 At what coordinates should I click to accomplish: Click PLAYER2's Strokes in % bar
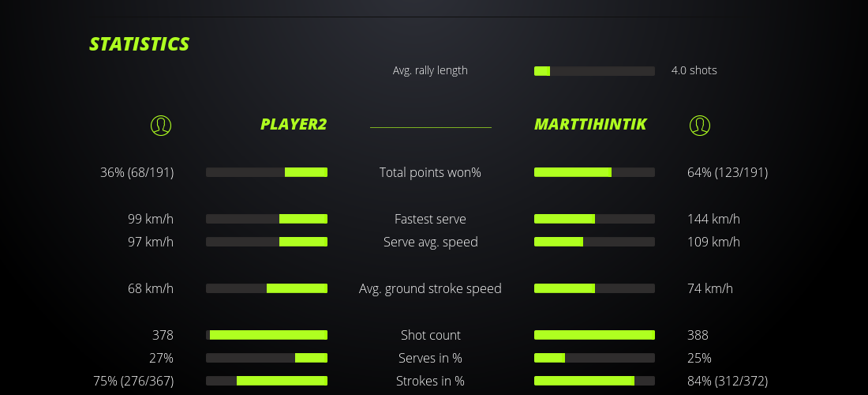click(x=267, y=381)
